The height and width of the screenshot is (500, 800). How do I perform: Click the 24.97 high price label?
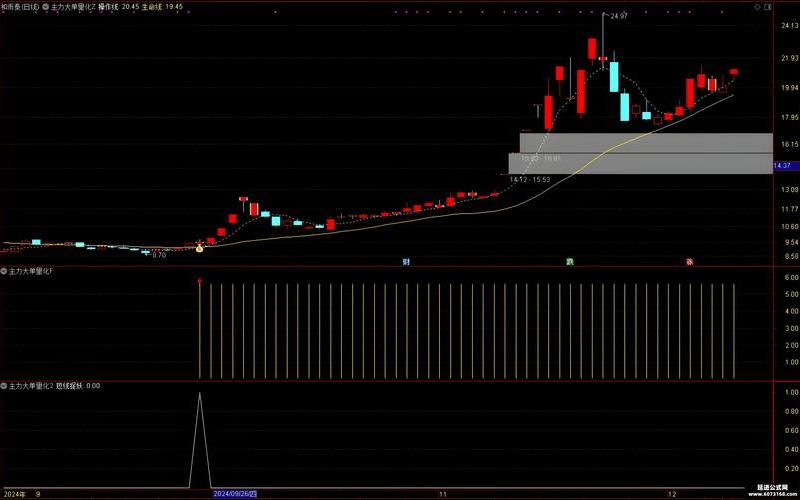click(x=620, y=16)
